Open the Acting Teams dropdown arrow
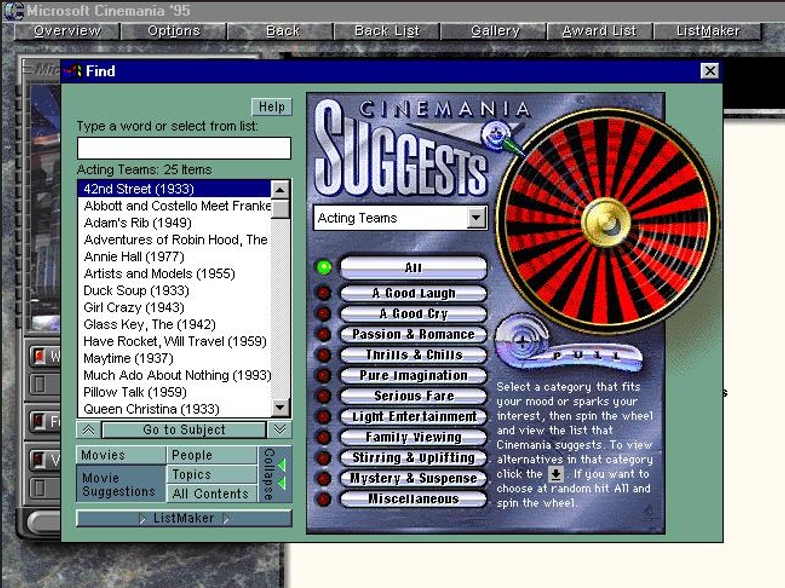The height and width of the screenshot is (588, 785). pos(477,218)
